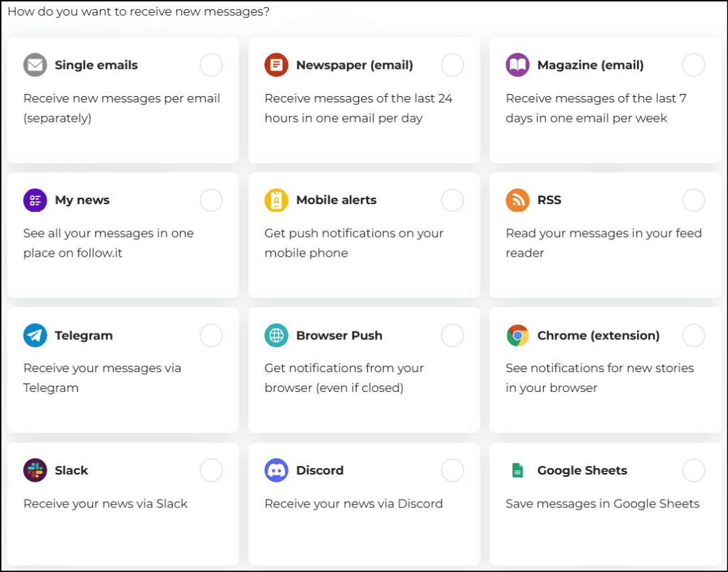Image resolution: width=728 pixels, height=572 pixels.
Task: Pick the My news radio button
Action: 211,200
